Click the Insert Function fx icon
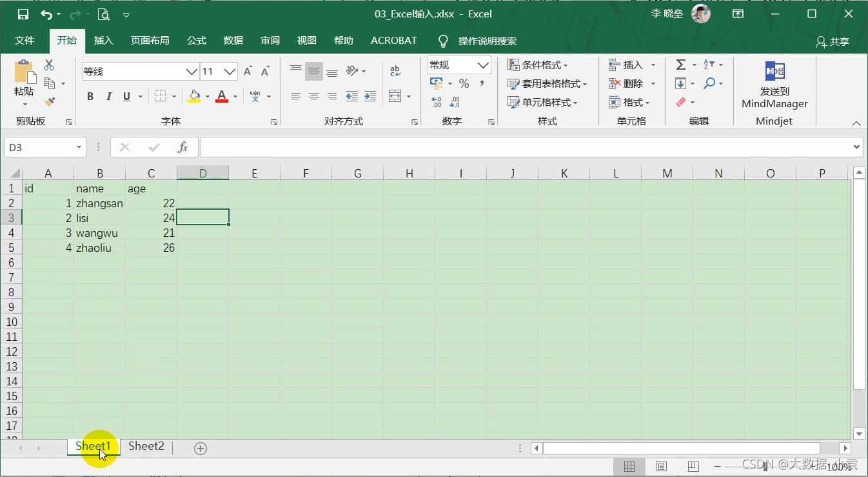 tap(183, 147)
